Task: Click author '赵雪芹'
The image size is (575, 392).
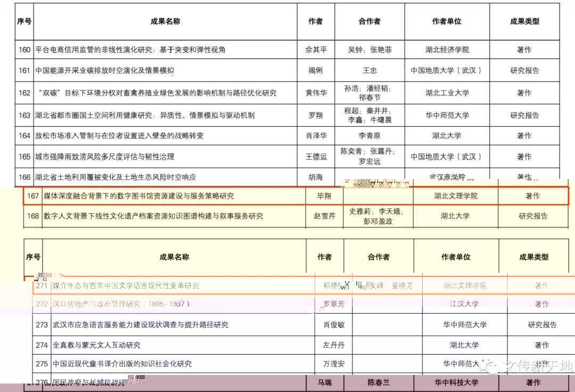Action: pos(325,216)
